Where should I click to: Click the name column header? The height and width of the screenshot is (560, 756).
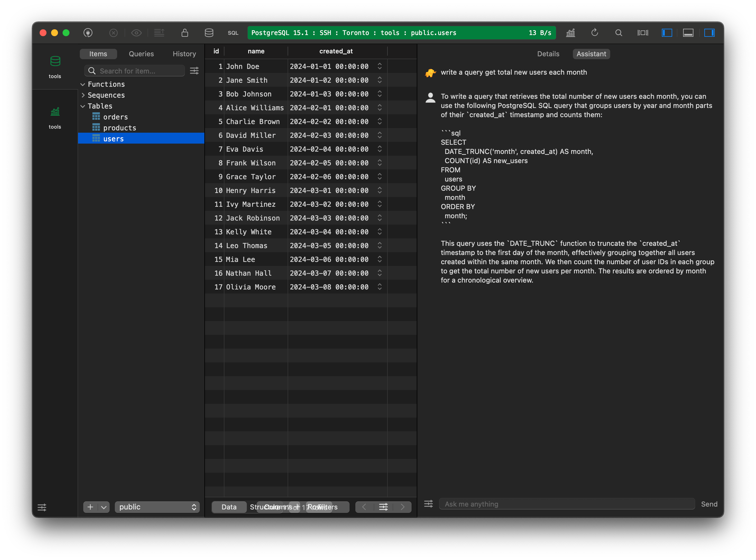[x=256, y=51]
